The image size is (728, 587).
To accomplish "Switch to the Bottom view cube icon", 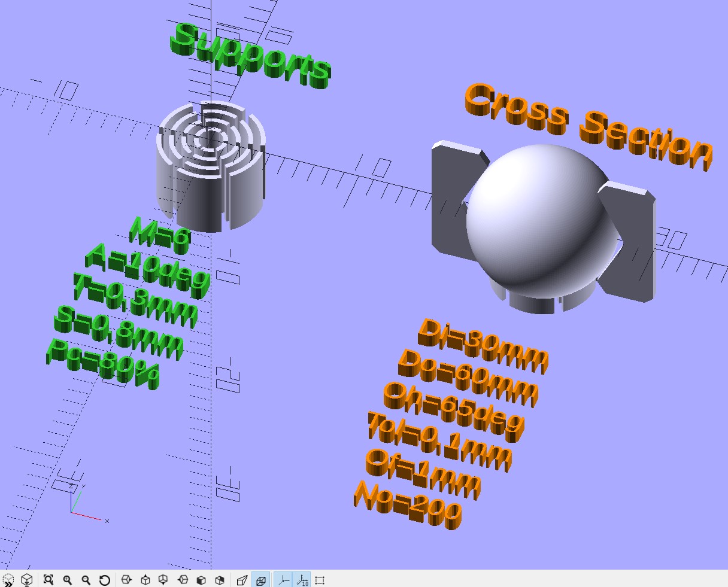I will coord(163,580).
